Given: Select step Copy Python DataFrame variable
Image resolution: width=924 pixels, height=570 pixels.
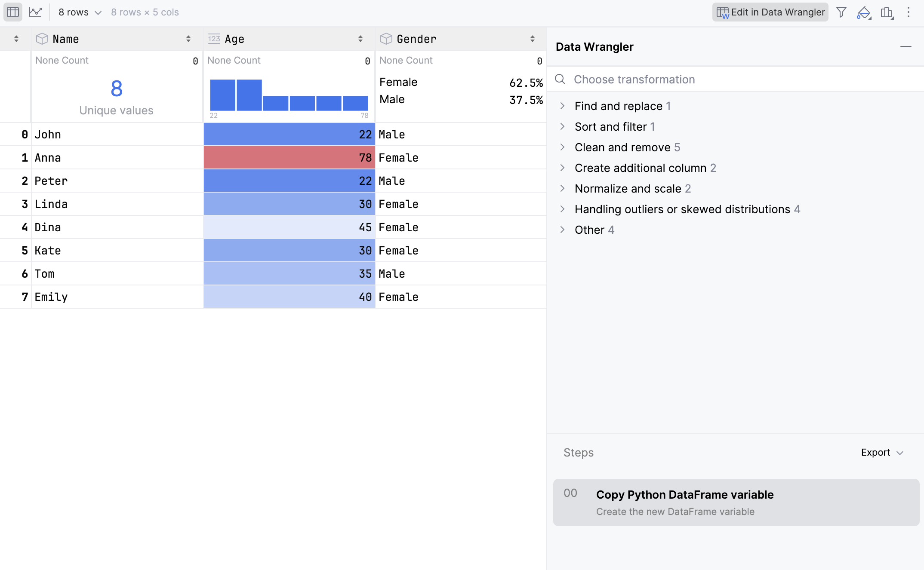Looking at the screenshot, I should pos(735,502).
